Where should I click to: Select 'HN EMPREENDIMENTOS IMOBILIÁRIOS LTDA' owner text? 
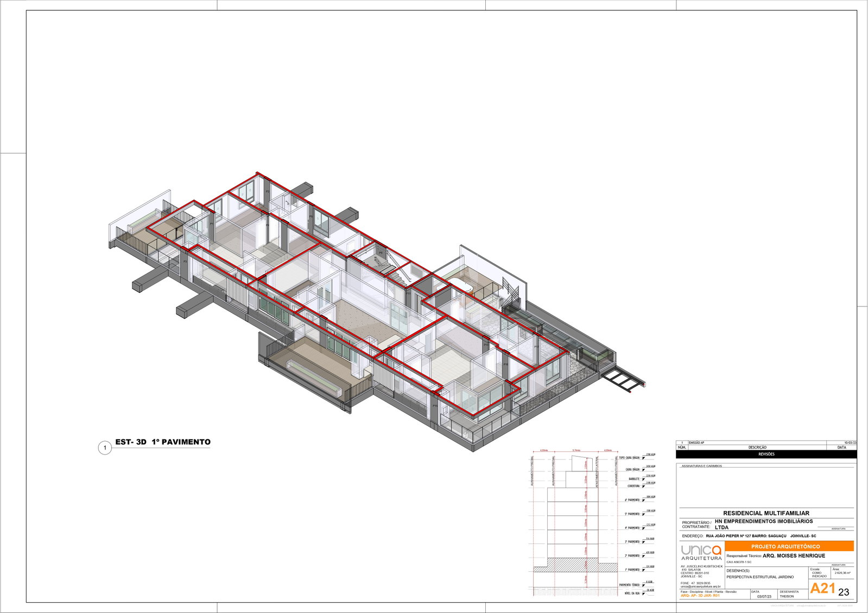point(764,524)
